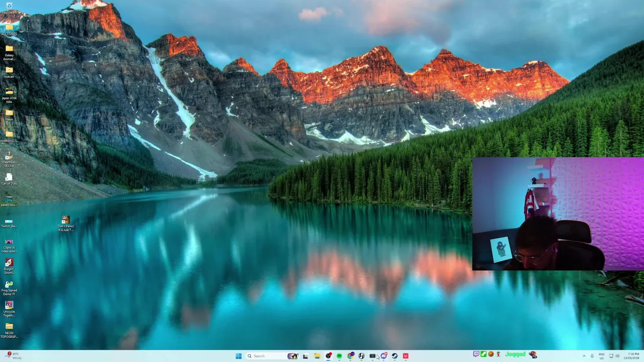This screenshot has width=644, height=362.
Task: Open Spotify from the taskbar
Action: (x=339, y=356)
